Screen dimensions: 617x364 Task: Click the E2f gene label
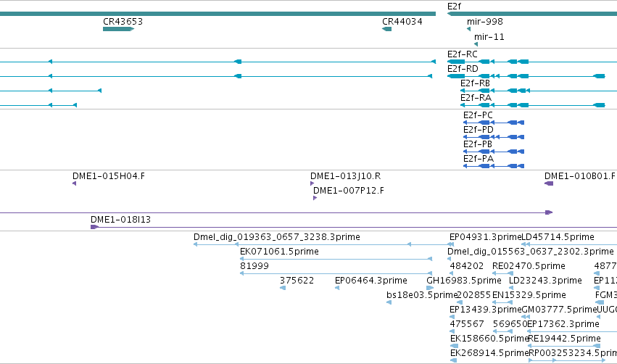tap(454, 7)
